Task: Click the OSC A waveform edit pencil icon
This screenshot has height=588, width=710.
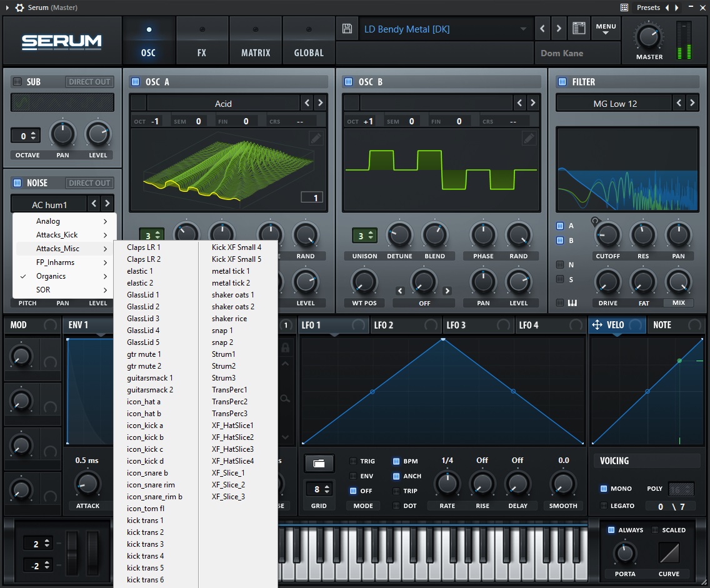Action: 316,138
